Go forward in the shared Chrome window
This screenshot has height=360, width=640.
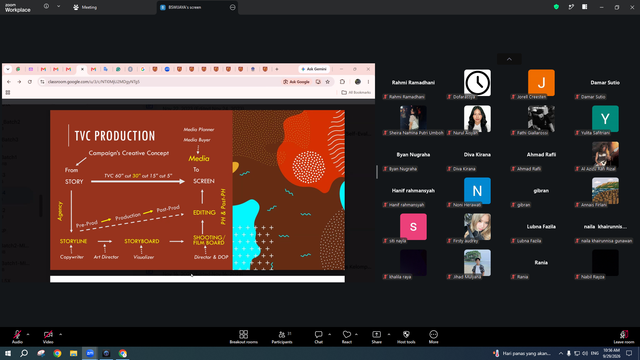[19, 82]
